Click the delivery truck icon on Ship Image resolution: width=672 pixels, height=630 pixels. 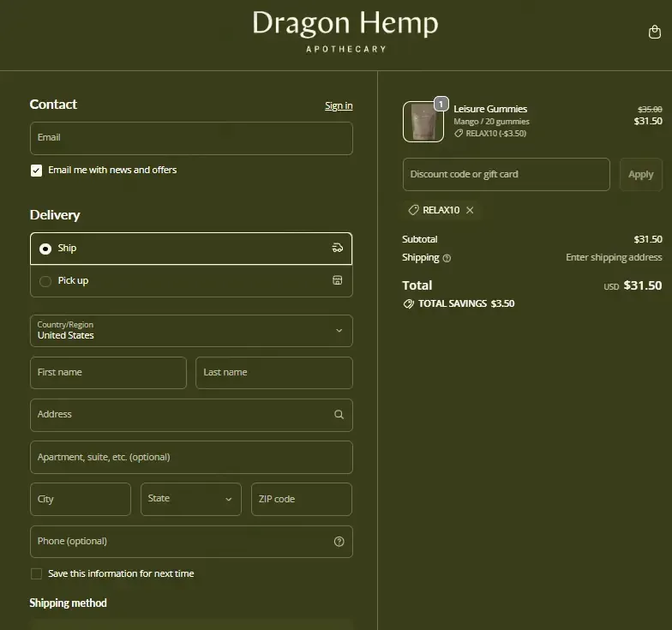pyautogui.click(x=338, y=249)
